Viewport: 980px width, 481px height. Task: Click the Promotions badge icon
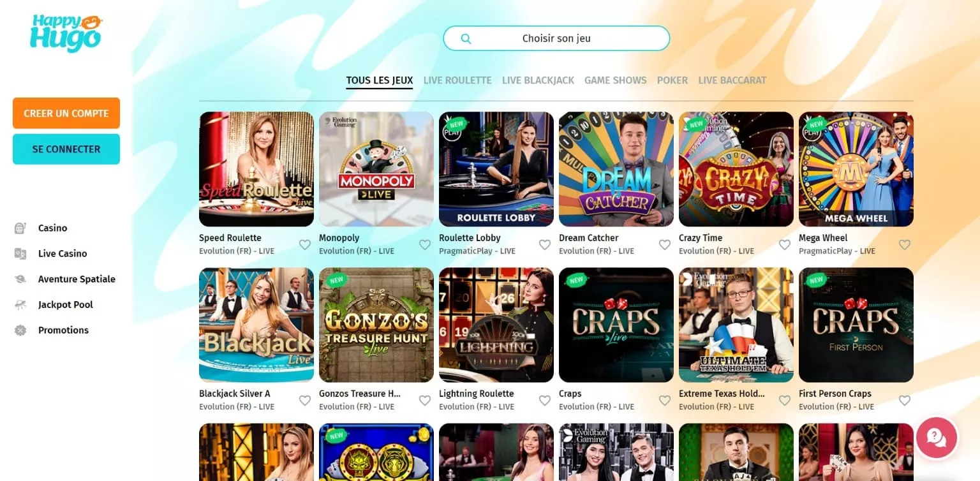pyautogui.click(x=20, y=330)
